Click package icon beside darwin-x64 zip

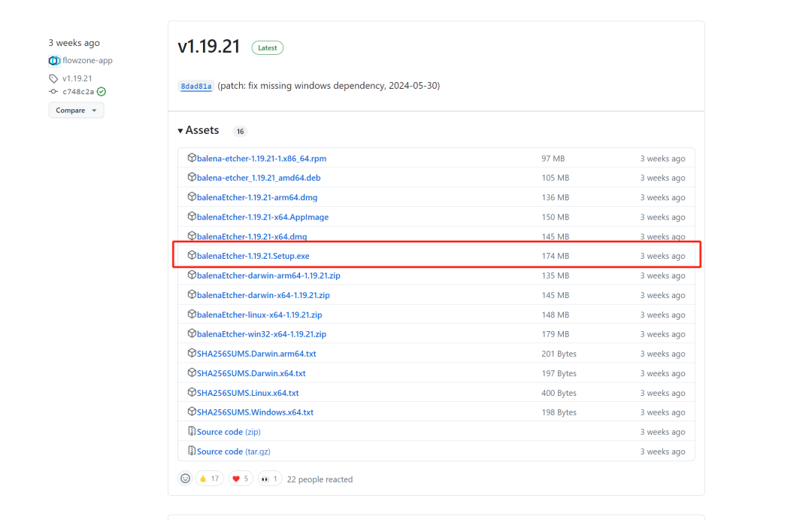click(x=192, y=294)
